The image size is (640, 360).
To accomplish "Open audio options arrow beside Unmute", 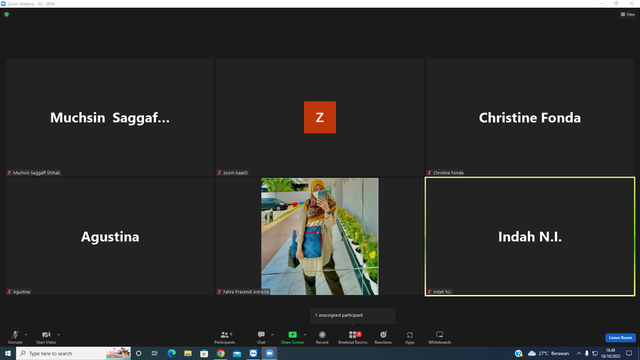I will click(26, 335).
